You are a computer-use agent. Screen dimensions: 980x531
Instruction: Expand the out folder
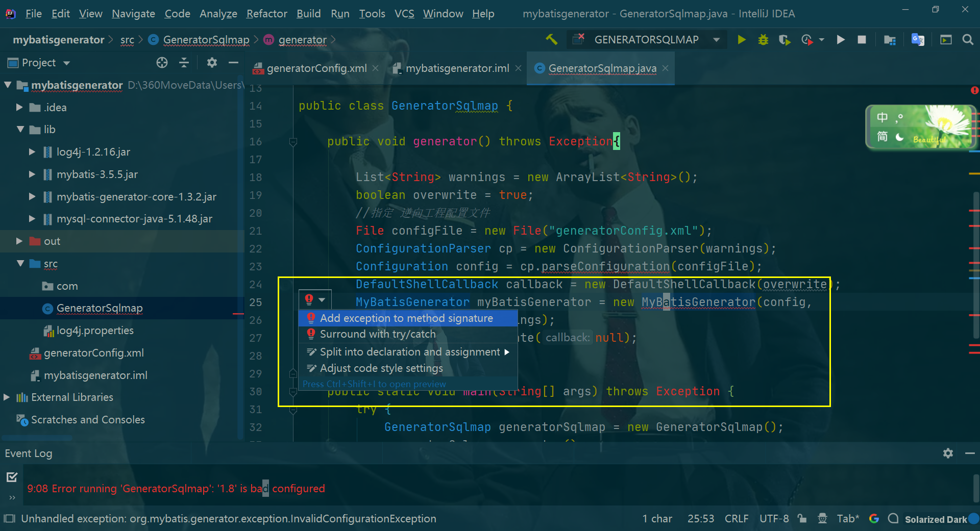click(19, 241)
